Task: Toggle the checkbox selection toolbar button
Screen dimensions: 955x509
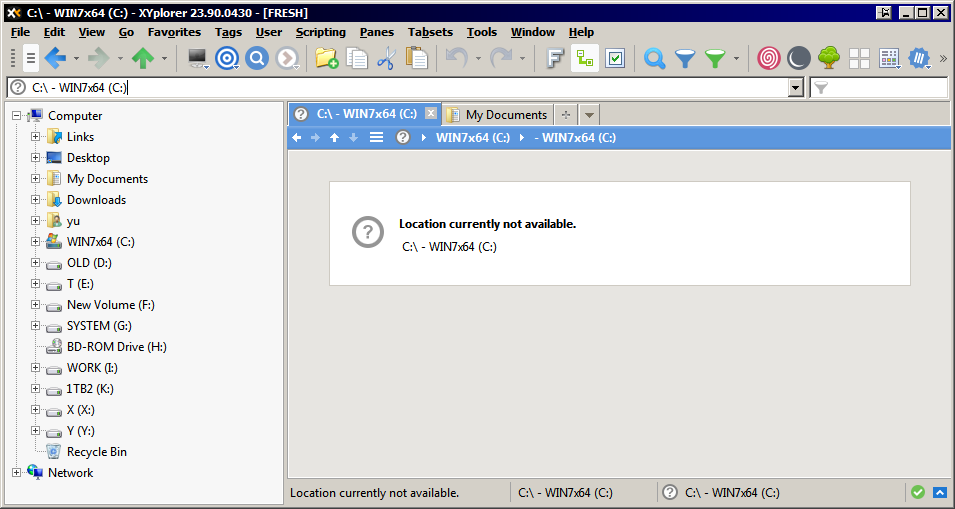Action: 615,58
